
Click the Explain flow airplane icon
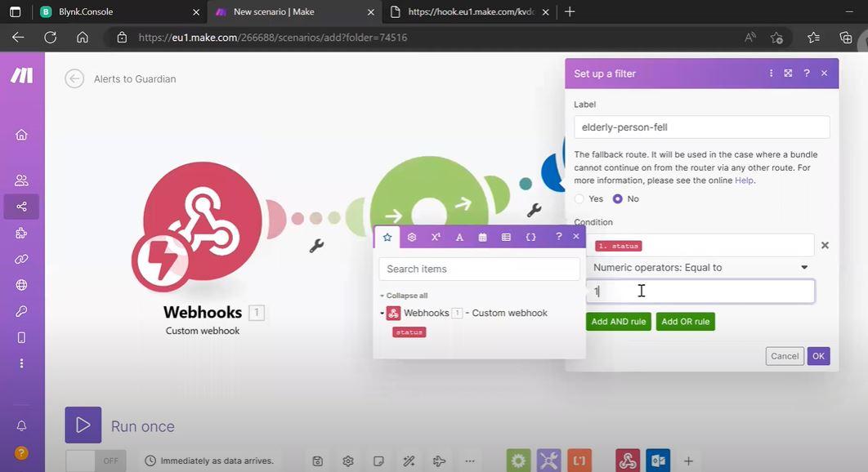coord(440,461)
